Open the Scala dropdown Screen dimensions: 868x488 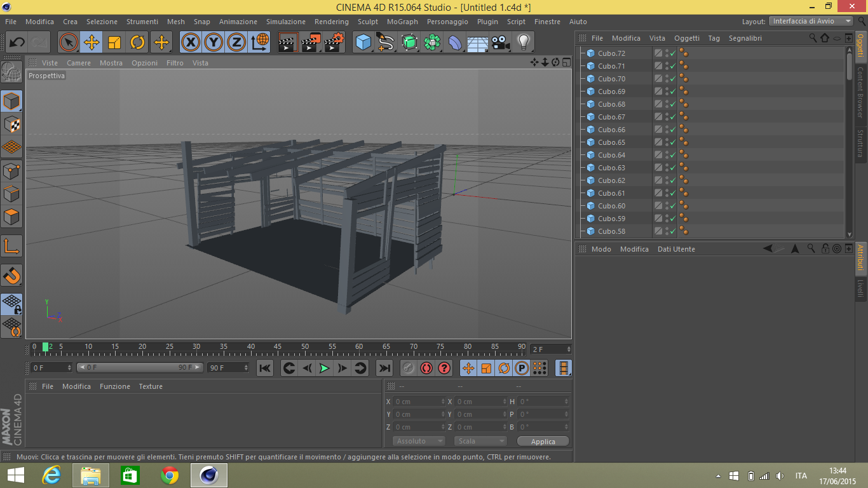[480, 441]
